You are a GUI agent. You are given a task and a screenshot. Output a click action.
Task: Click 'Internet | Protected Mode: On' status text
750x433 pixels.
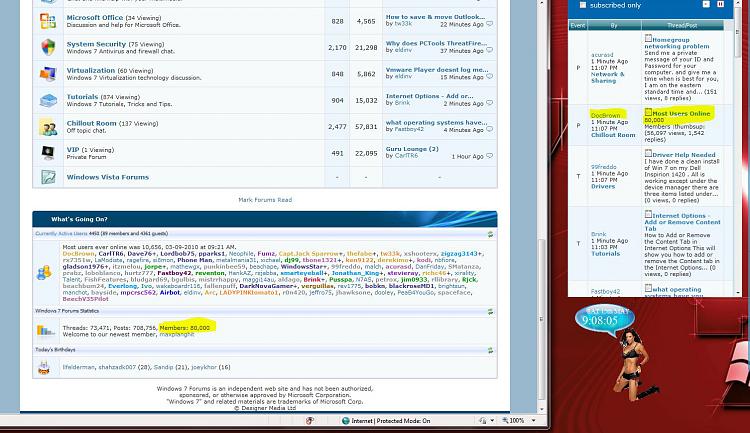click(391, 421)
